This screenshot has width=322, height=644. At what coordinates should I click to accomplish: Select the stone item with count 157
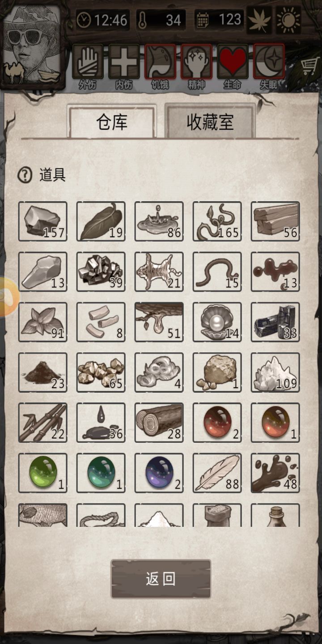point(43,221)
